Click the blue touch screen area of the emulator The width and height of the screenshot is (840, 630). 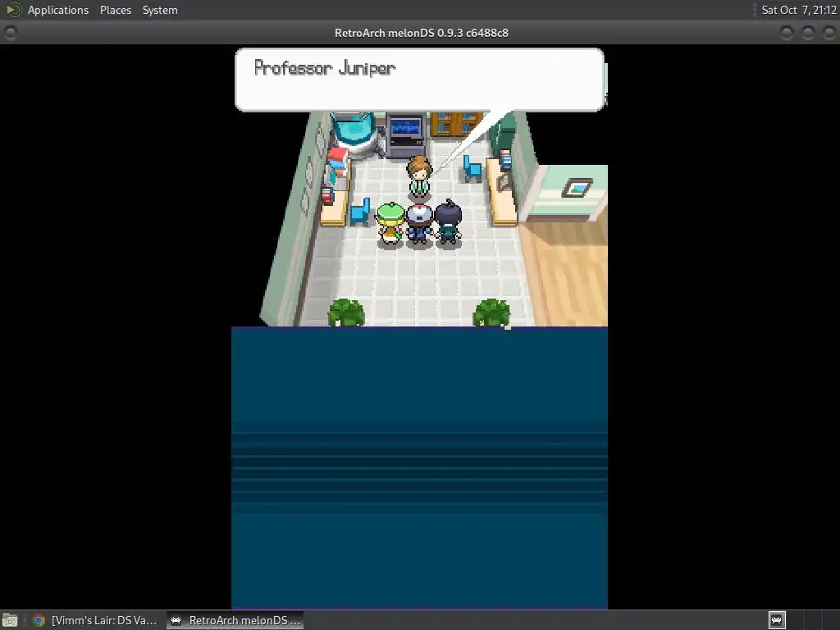coord(419,468)
